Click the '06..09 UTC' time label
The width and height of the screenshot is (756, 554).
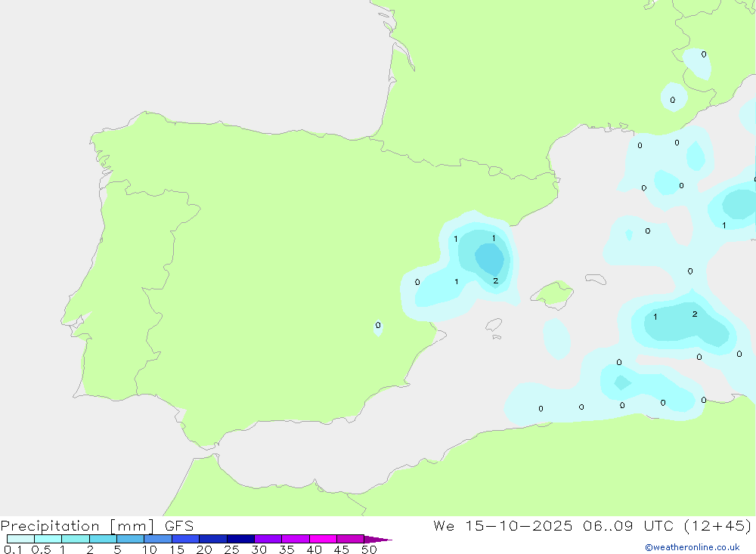pyautogui.click(x=627, y=525)
